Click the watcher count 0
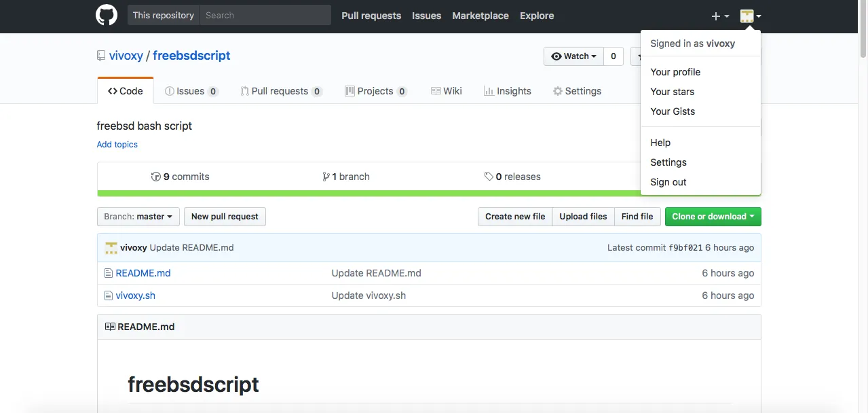This screenshot has height=413, width=868. pos(614,56)
